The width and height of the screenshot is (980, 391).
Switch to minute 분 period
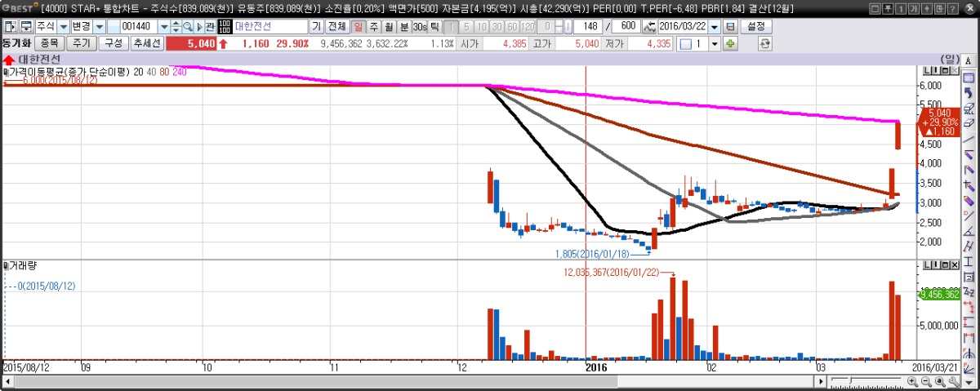point(404,26)
